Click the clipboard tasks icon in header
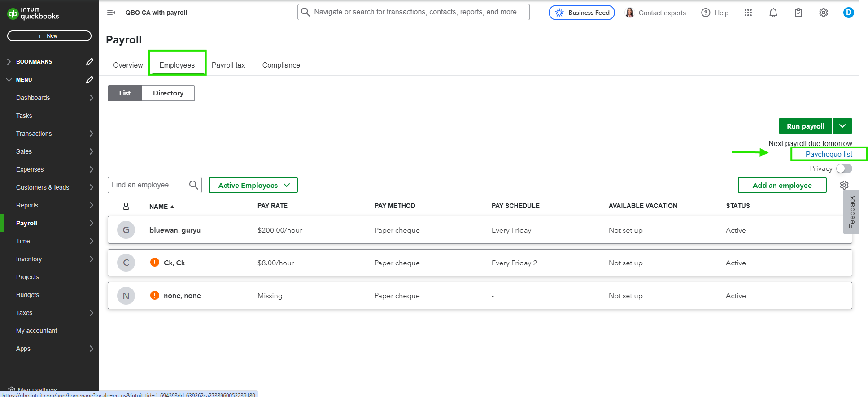Image resolution: width=868 pixels, height=397 pixels. click(798, 13)
